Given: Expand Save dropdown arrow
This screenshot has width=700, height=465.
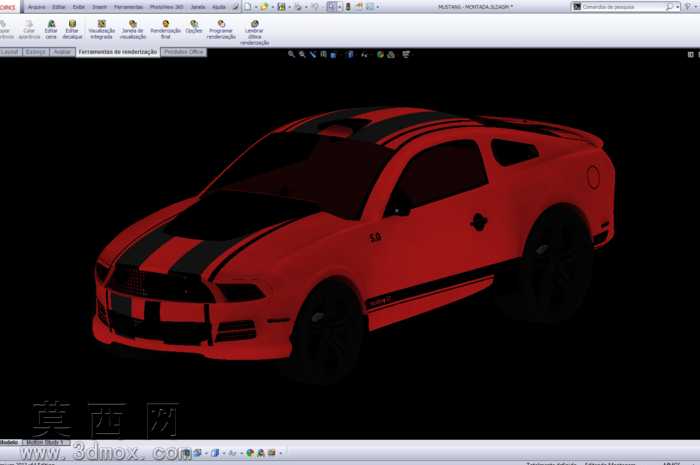Looking at the screenshot, I should [289, 7].
